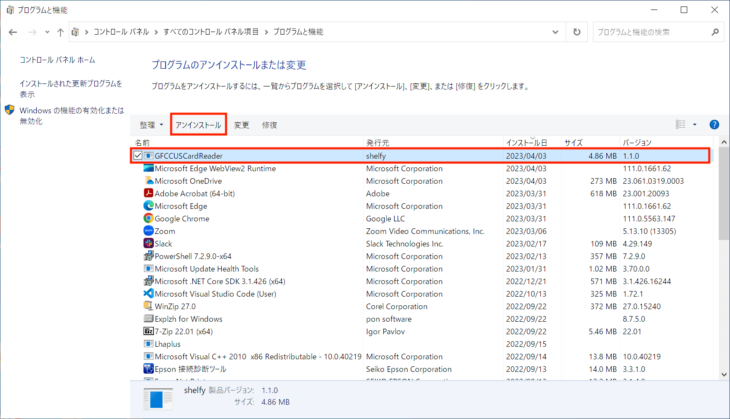Click the Windows features shield icon
Viewport: 730px width, 419px height.
(x=9, y=110)
